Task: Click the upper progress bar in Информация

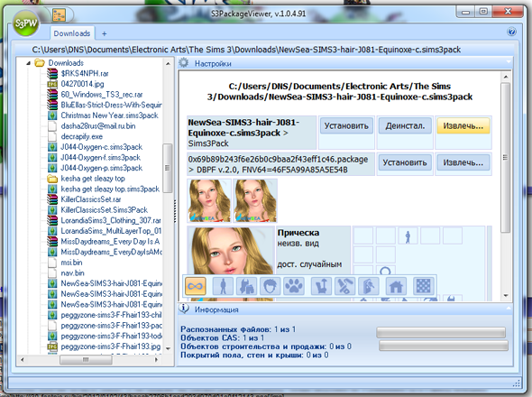Action: 441,332
